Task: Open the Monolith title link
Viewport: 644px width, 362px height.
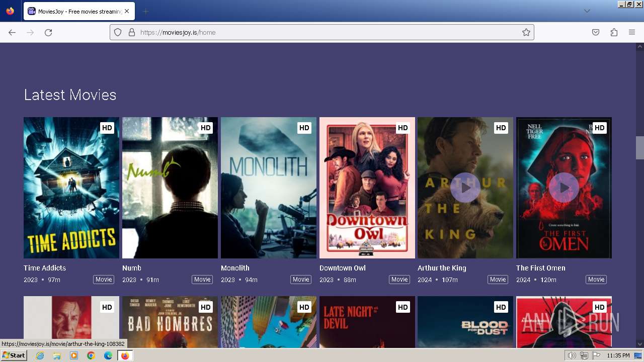Action: click(235, 268)
